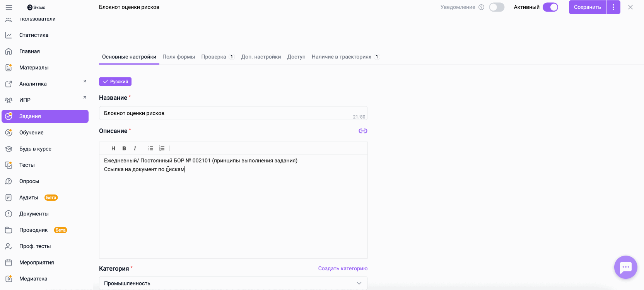This screenshot has height=290, width=644.
Task: Open more options next to Сохранить
Action: 613,7
